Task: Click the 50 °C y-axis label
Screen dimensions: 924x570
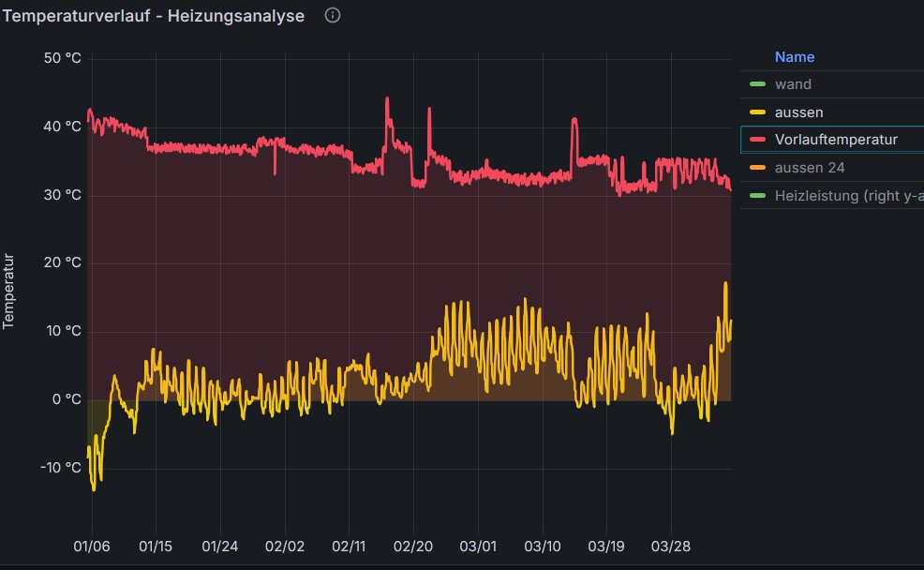Action: [x=62, y=58]
